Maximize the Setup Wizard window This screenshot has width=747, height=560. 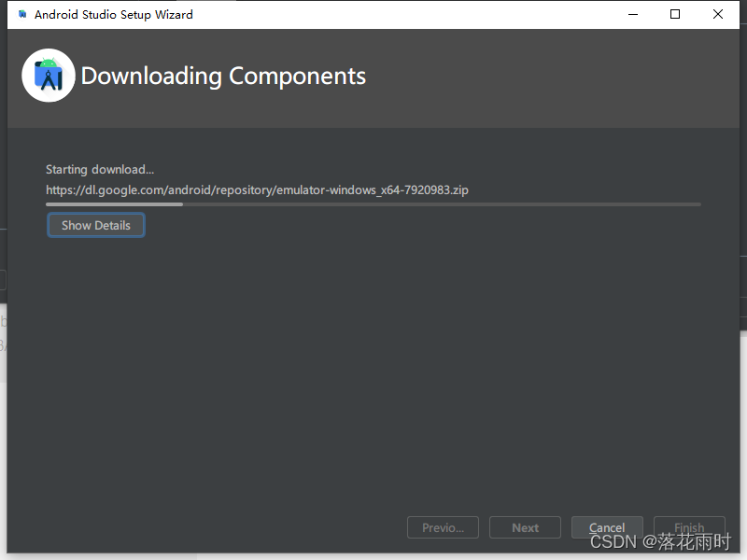pos(674,14)
